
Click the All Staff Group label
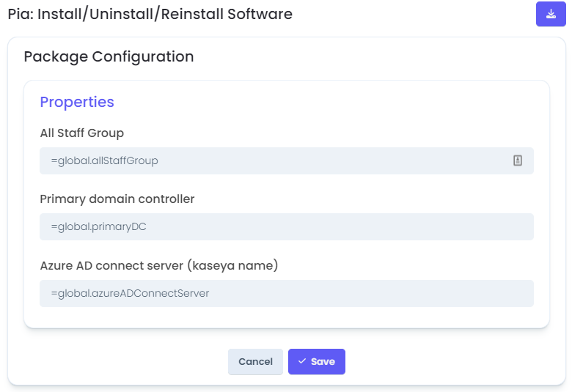[82, 133]
